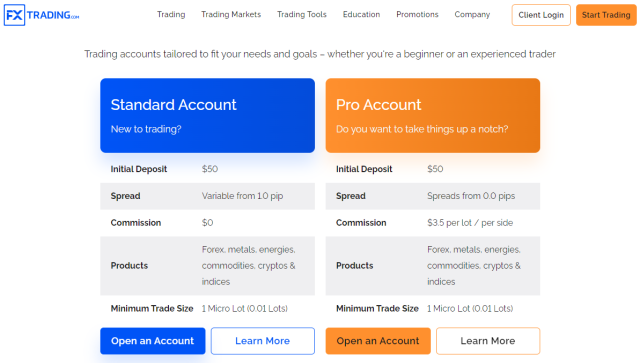Expand the Education menu
The height and width of the screenshot is (363, 640).
coord(361,15)
